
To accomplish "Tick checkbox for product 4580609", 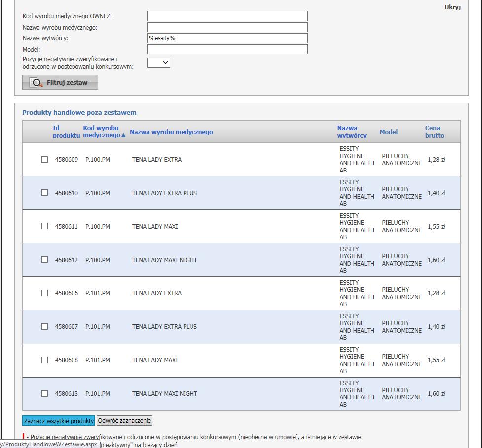I will tap(44, 159).
